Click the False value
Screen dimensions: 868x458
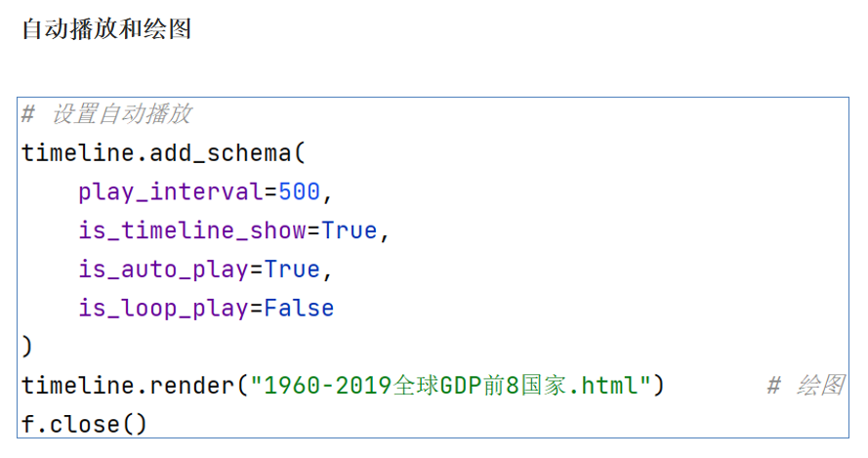click(299, 309)
